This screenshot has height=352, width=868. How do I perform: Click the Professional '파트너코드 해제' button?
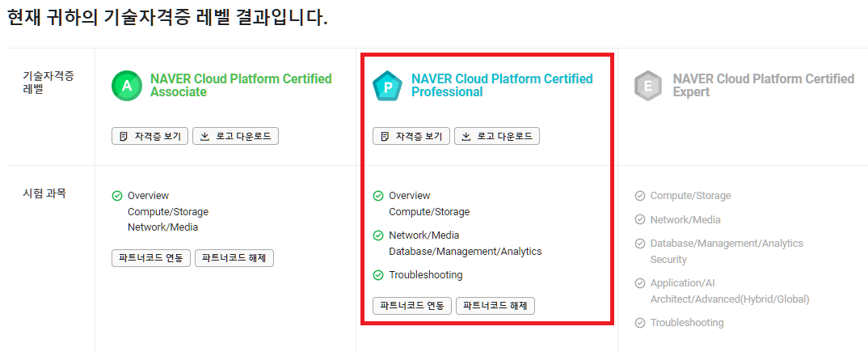[x=495, y=306]
